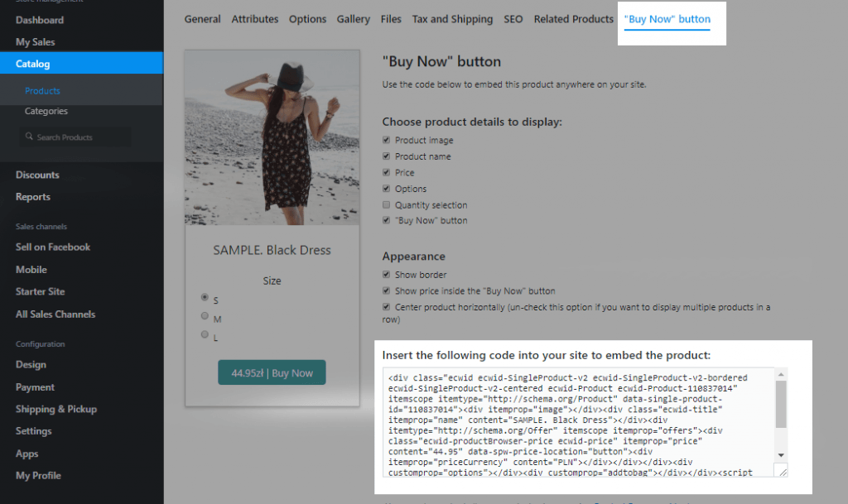The height and width of the screenshot is (504, 848).
Task: Open Mobile sales channel
Action: 31,270
